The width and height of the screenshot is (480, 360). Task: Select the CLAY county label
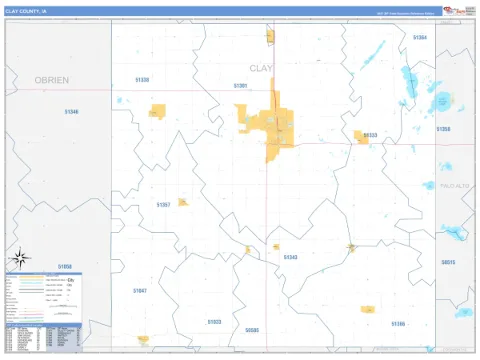[261, 68]
